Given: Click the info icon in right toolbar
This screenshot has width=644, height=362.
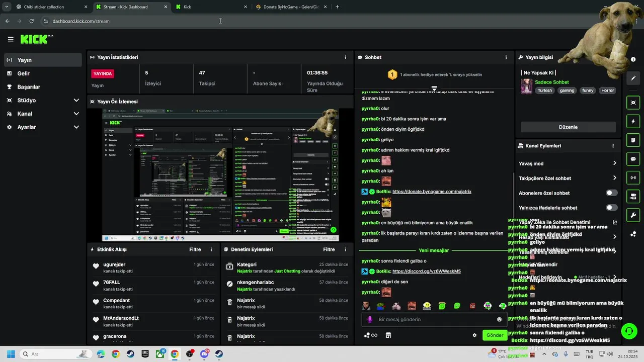Looking at the screenshot, I should [633, 59].
